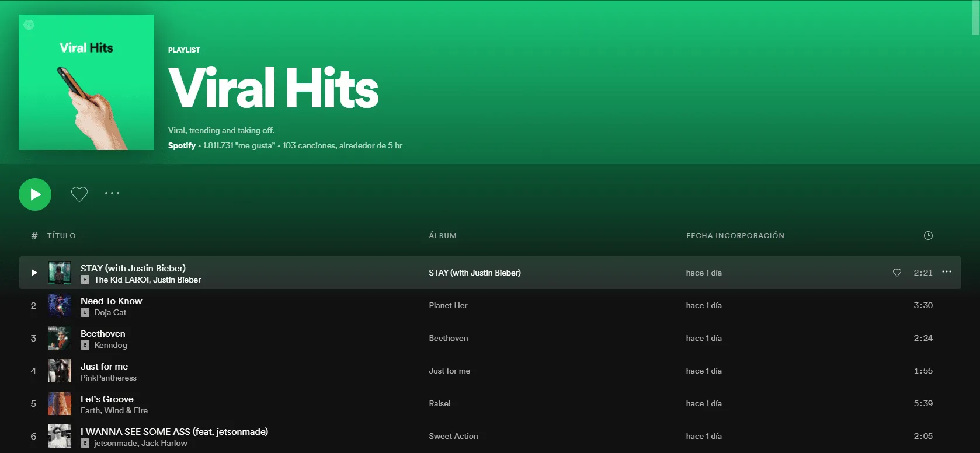Open Jack Harlow's artist page
The height and width of the screenshot is (453, 980).
point(164,443)
